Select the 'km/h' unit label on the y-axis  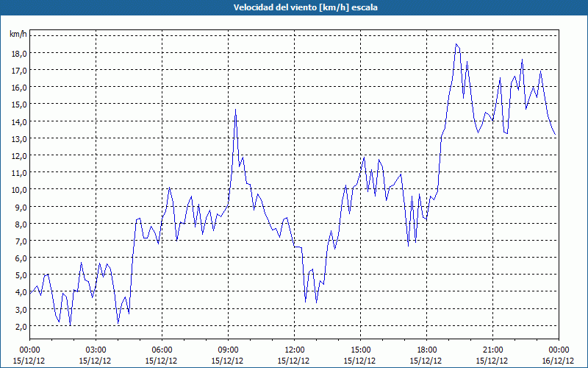pos(18,35)
